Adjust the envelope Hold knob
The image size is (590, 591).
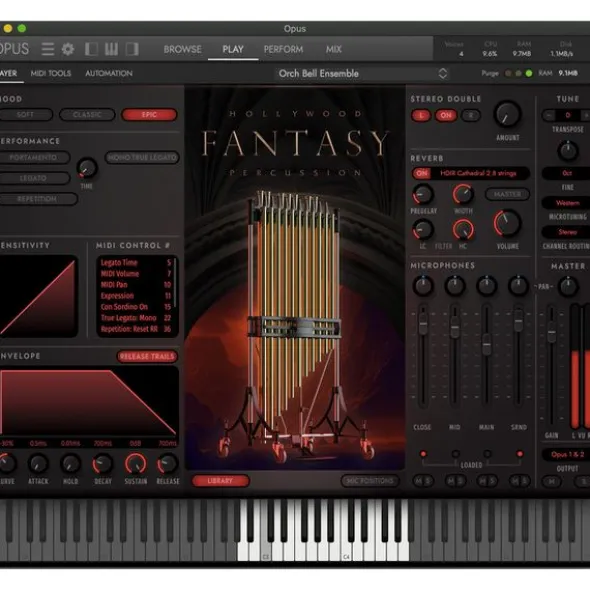[x=70, y=464]
